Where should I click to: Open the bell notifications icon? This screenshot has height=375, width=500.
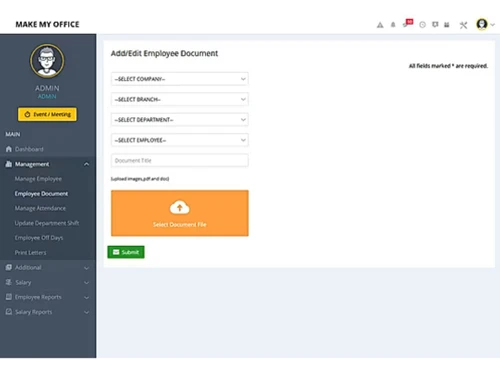(393, 25)
